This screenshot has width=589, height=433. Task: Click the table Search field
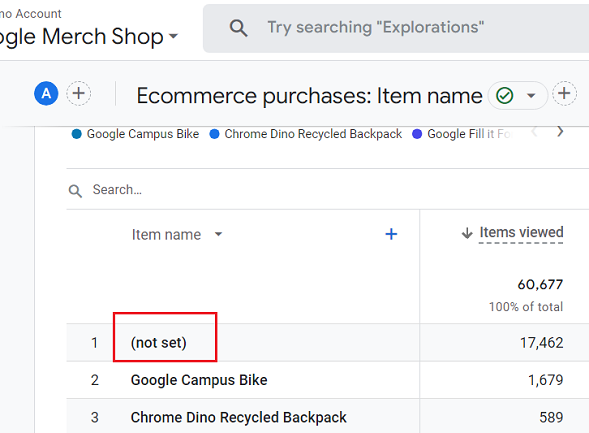(x=328, y=190)
